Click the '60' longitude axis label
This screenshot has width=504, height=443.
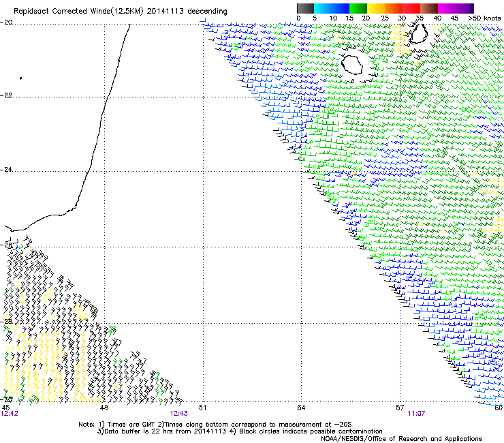click(x=499, y=408)
